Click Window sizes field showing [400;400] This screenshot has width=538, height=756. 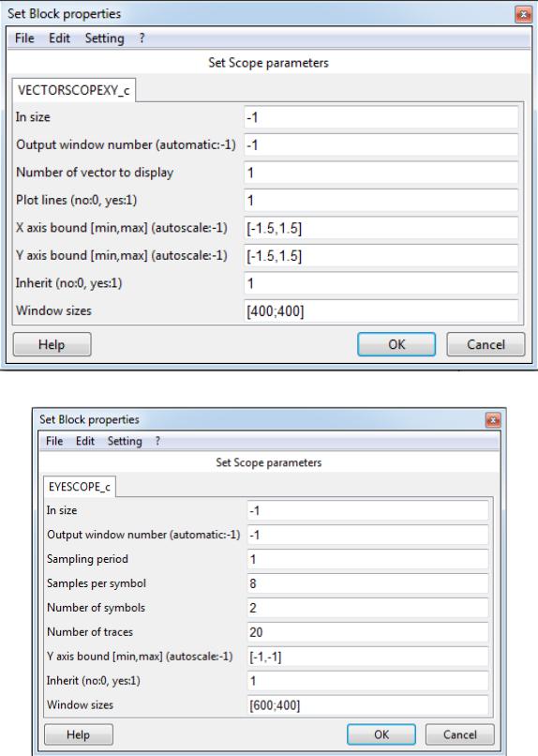(x=381, y=311)
